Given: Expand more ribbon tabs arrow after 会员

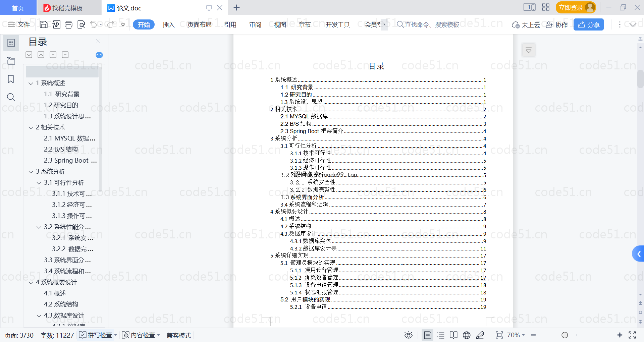Looking at the screenshot, I should point(384,24).
